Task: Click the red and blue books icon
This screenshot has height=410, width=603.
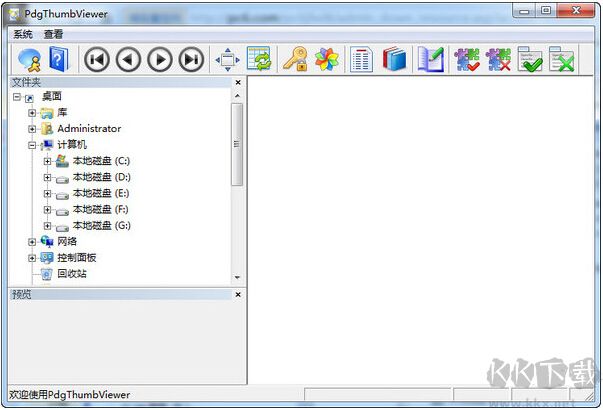Action: [394, 59]
